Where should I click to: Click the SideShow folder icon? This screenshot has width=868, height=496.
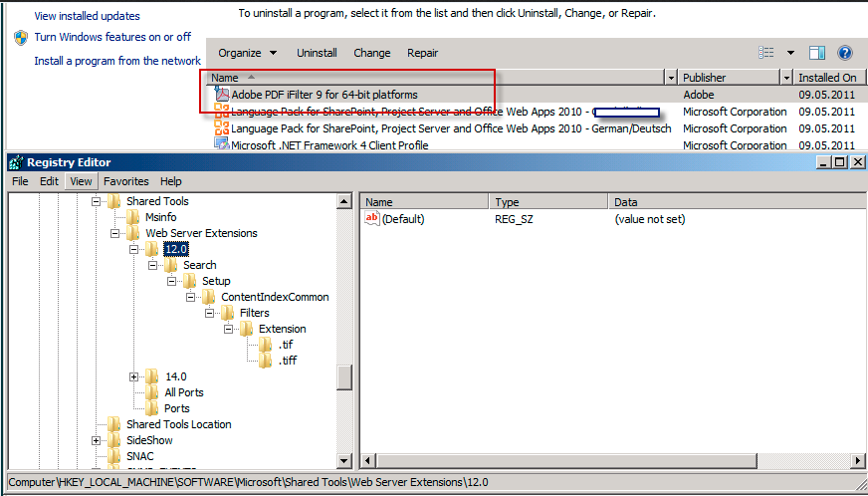113,440
